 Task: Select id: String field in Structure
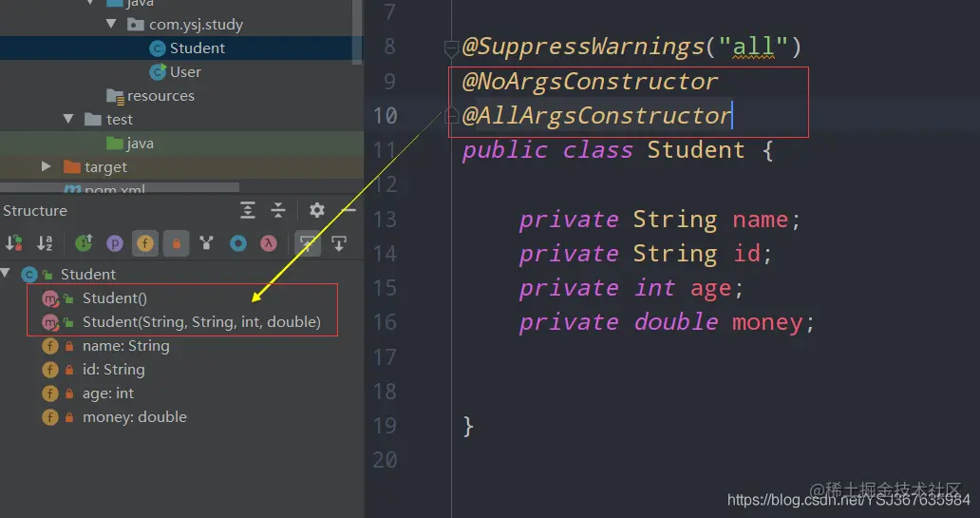(x=113, y=369)
